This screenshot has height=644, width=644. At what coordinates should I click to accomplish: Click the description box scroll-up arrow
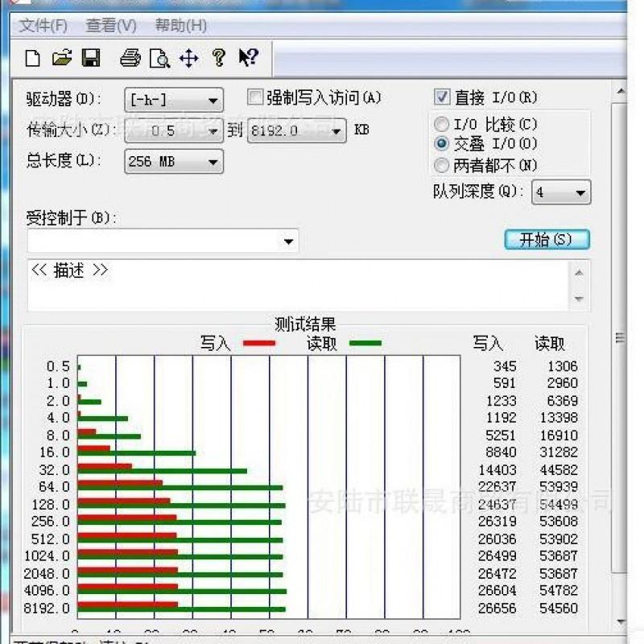(579, 273)
